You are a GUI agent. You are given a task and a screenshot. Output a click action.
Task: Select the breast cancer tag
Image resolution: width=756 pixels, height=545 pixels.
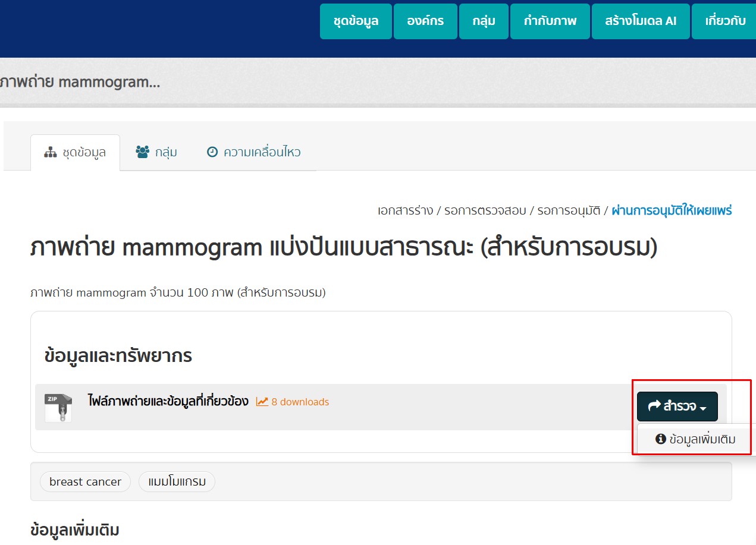click(x=84, y=481)
